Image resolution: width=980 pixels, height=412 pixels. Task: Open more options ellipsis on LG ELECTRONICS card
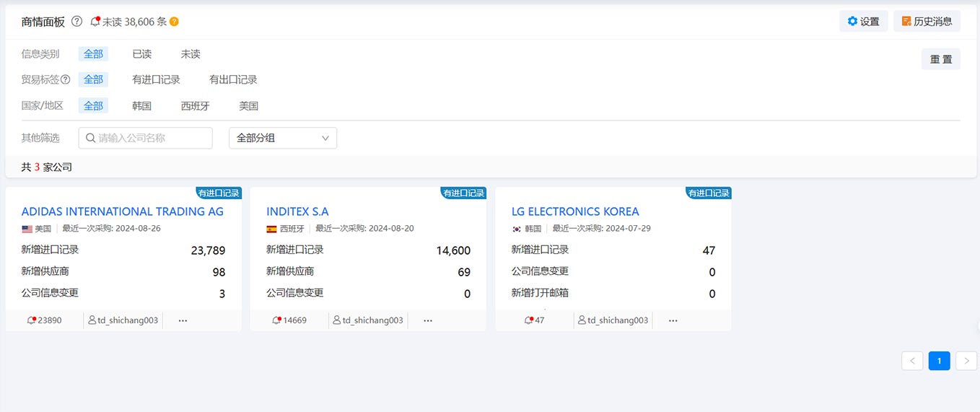click(673, 320)
